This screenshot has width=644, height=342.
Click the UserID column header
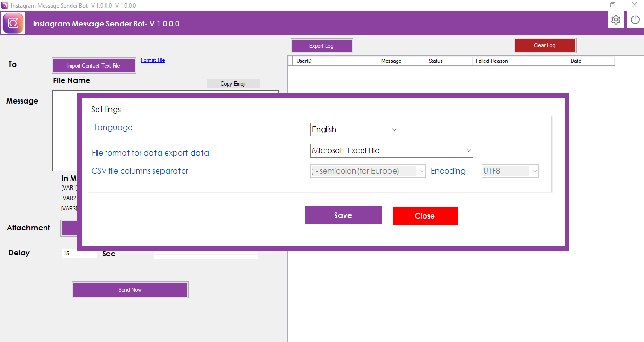(333, 61)
